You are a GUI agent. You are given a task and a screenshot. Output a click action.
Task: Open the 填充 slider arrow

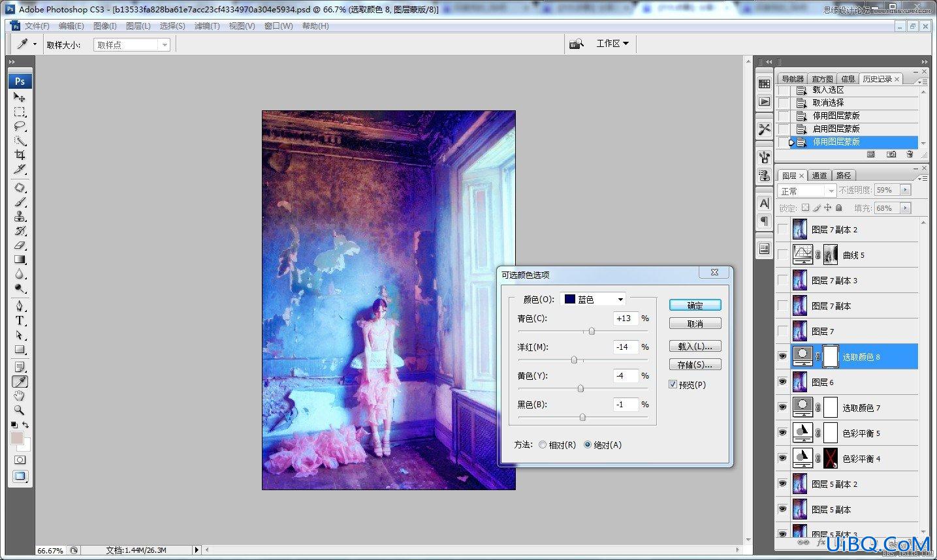905,208
